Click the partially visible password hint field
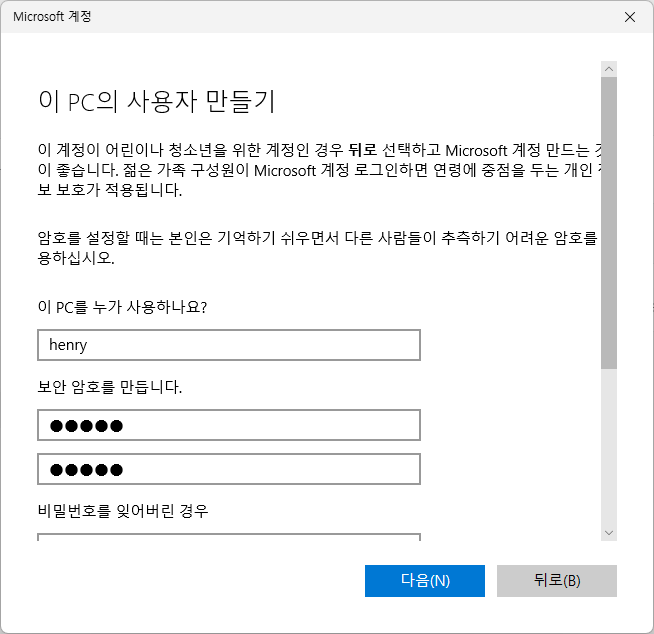 pyautogui.click(x=229, y=537)
